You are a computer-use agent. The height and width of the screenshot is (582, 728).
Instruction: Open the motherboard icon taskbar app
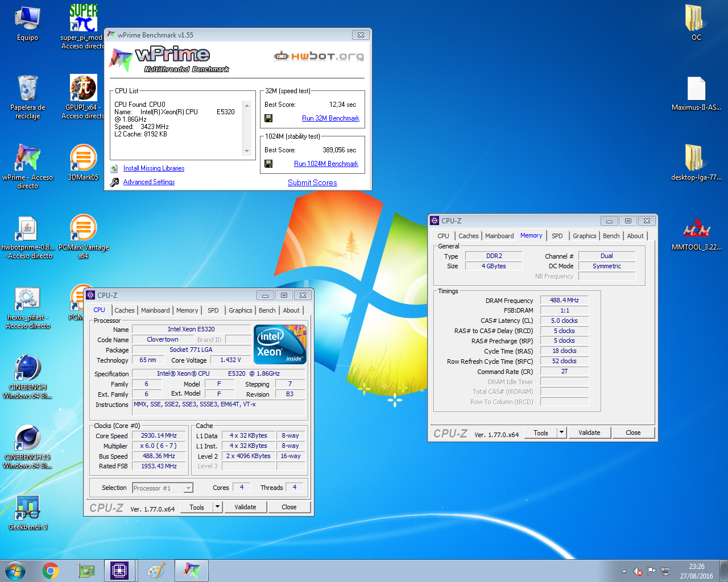pos(86,571)
